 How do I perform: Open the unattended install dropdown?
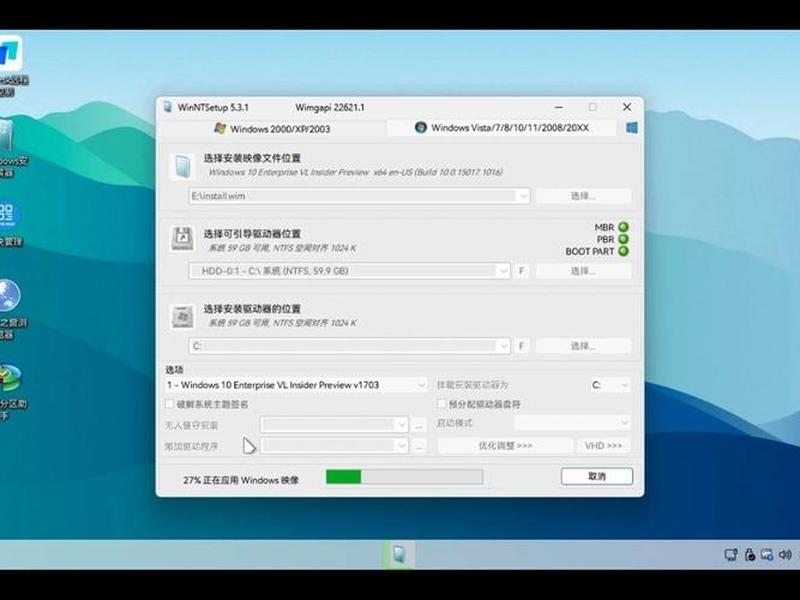(x=334, y=424)
